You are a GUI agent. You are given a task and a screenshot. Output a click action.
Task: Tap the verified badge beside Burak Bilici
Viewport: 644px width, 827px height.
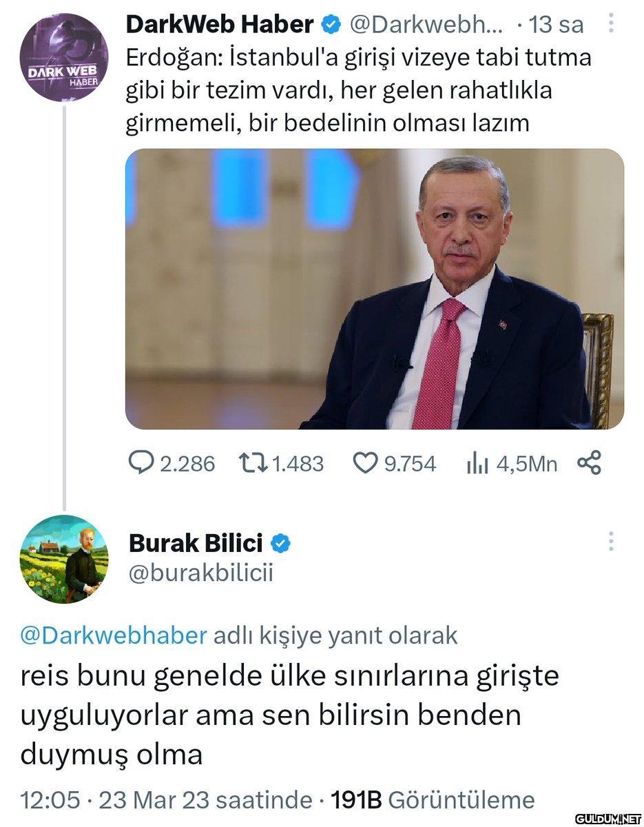pos(280,544)
